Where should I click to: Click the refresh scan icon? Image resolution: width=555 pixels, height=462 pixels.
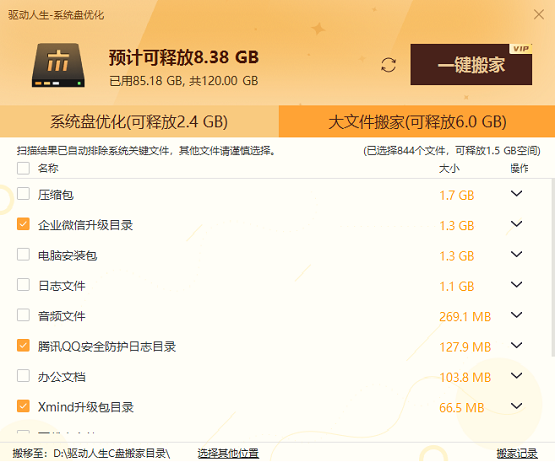coord(388,65)
